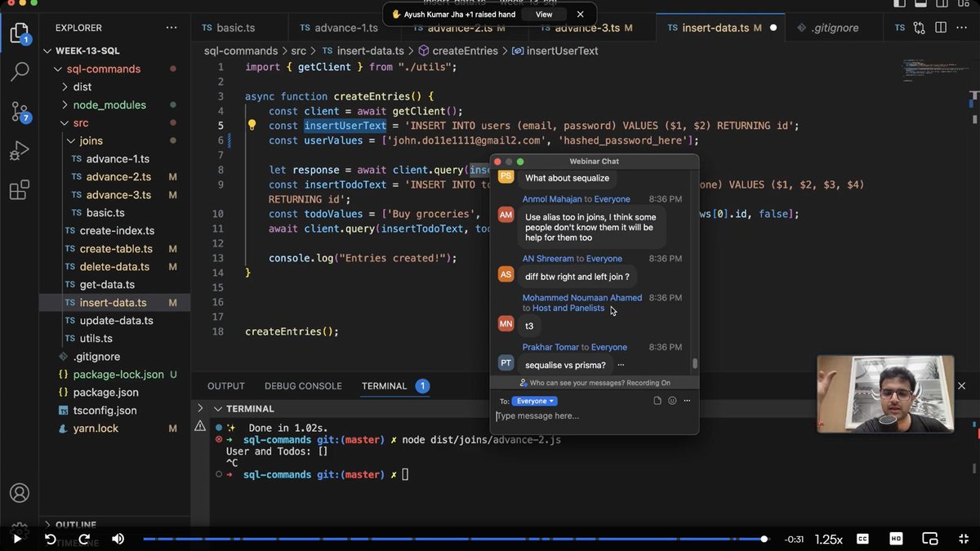Open package-lock.json in explorer

point(118,374)
